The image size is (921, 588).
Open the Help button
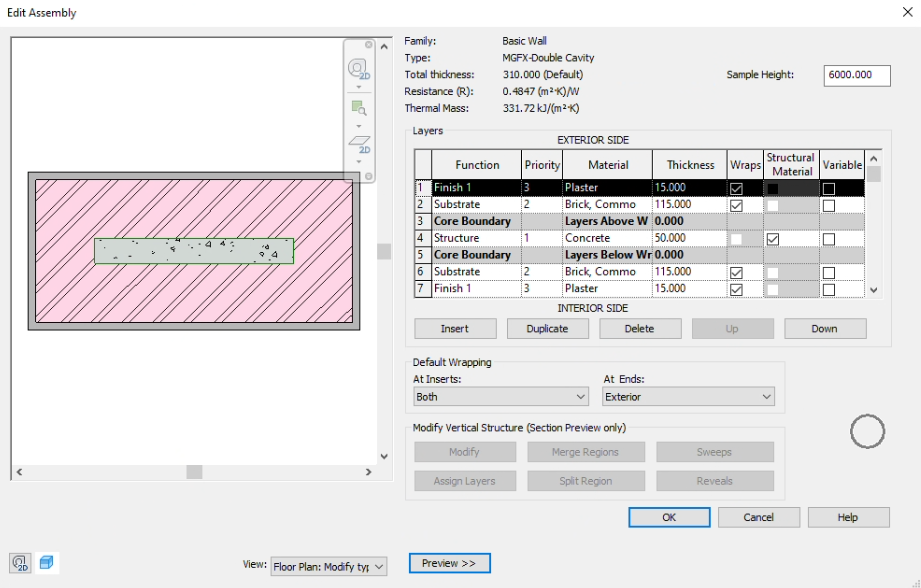tap(848, 518)
